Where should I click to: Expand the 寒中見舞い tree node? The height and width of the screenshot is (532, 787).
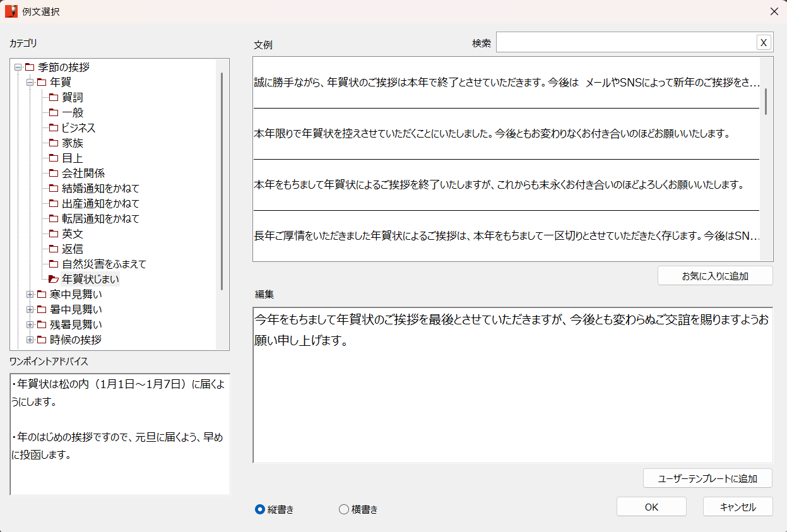coord(30,294)
